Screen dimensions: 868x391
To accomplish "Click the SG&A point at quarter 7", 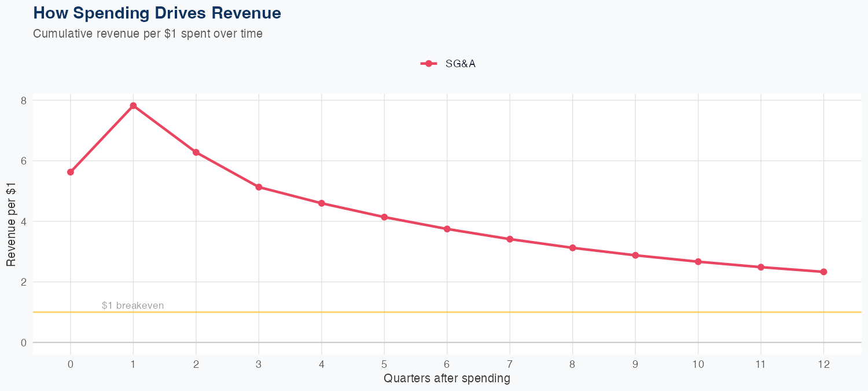I will pos(510,239).
